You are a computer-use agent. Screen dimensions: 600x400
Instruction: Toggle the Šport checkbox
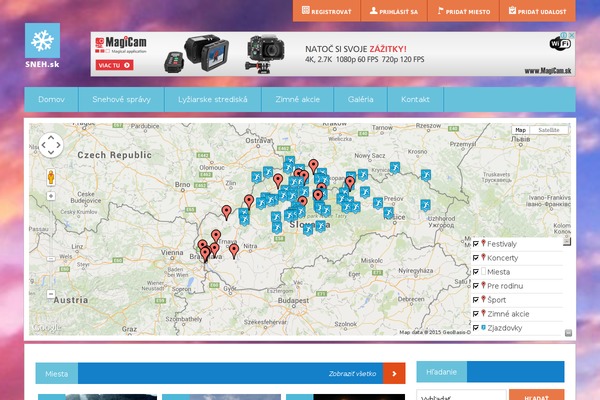(476, 300)
